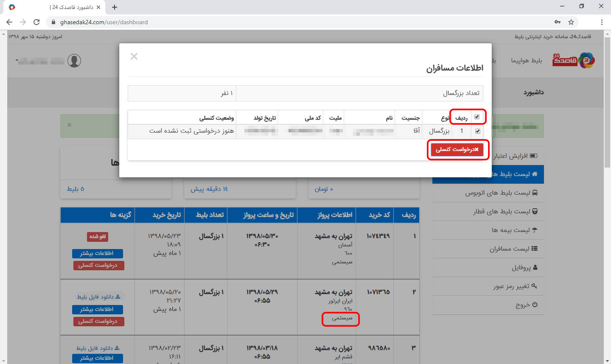Dismiss the green alert with its x
The height and width of the screenshot is (364, 611).
tap(69, 125)
